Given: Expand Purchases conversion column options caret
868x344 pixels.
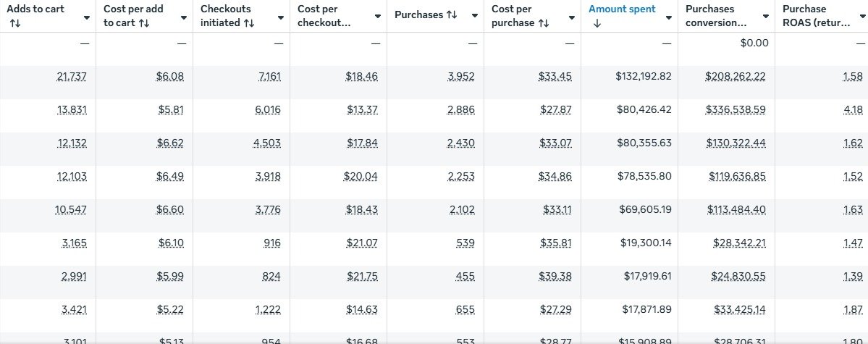Looking at the screenshot, I should [x=765, y=16].
